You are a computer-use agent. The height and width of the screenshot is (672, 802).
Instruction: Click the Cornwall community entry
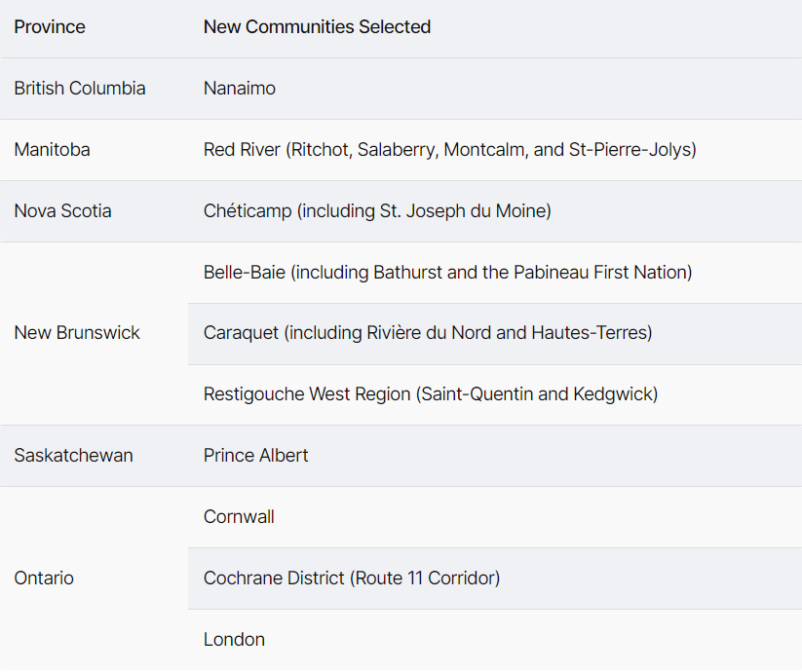point(239,516)
